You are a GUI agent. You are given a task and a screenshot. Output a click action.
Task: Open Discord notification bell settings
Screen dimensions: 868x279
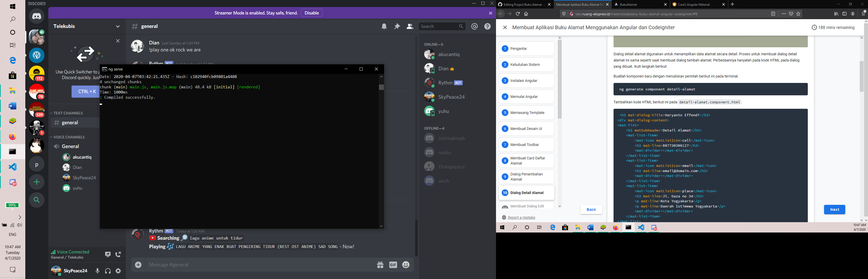tap(384, 26)
